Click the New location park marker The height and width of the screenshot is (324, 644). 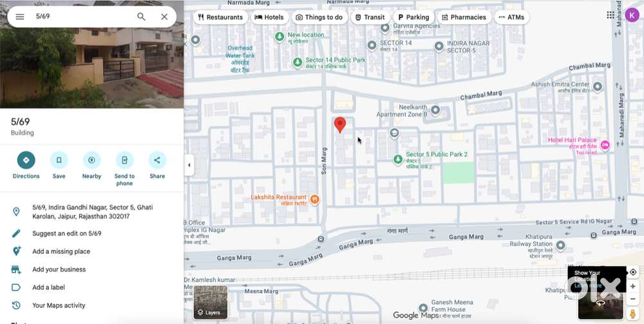pyautogui.click(x=279, y=37)
